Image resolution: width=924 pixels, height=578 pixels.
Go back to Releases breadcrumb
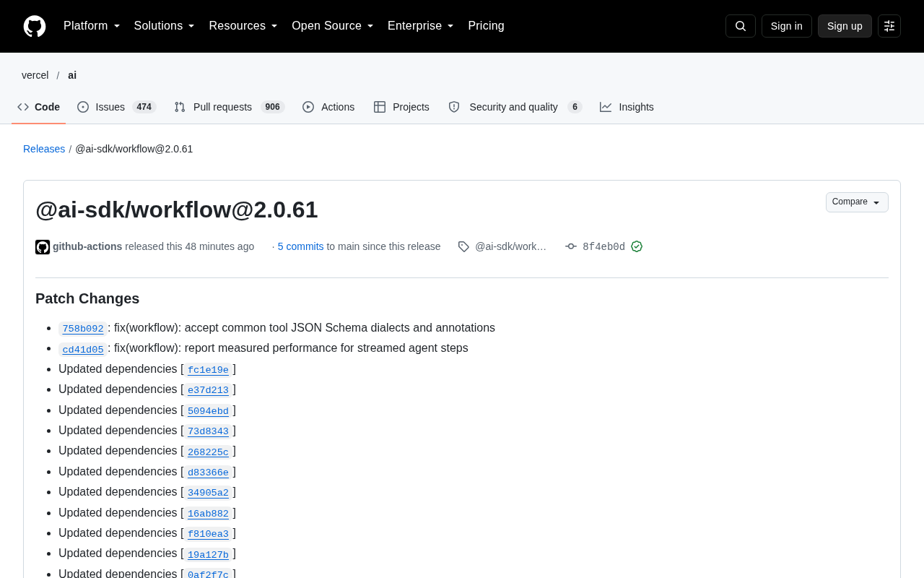[x=44, y=149]
